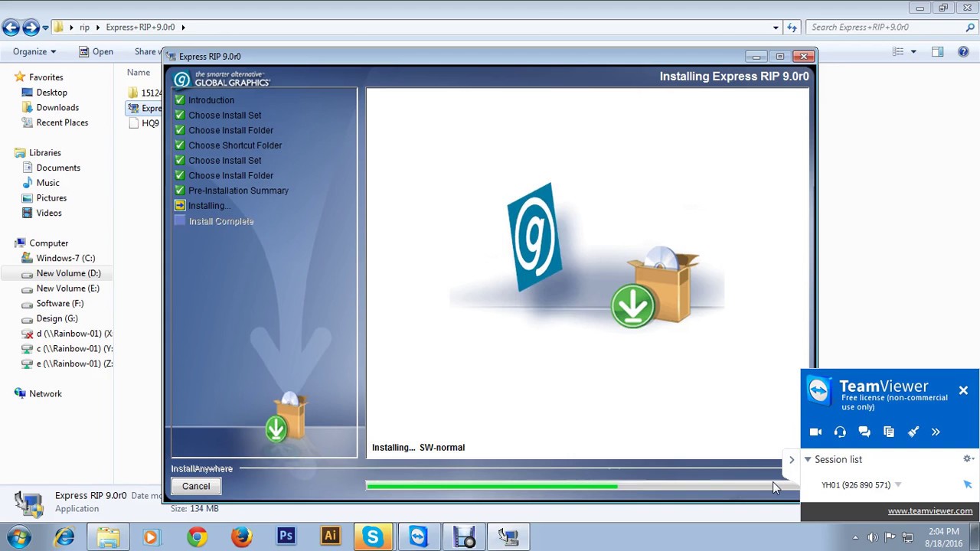Click the green installation progress bar
Screen dimensions: 980x551
491,486
